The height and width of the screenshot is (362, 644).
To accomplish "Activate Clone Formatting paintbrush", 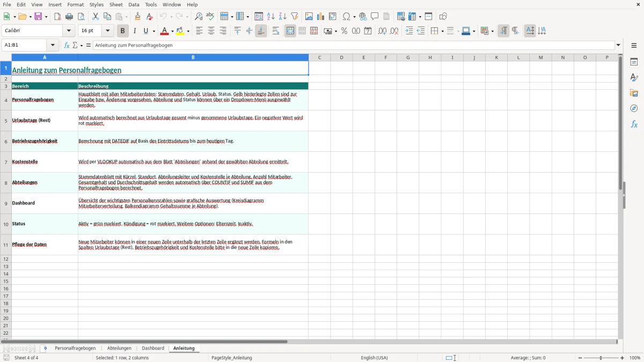I will point(137,17).
